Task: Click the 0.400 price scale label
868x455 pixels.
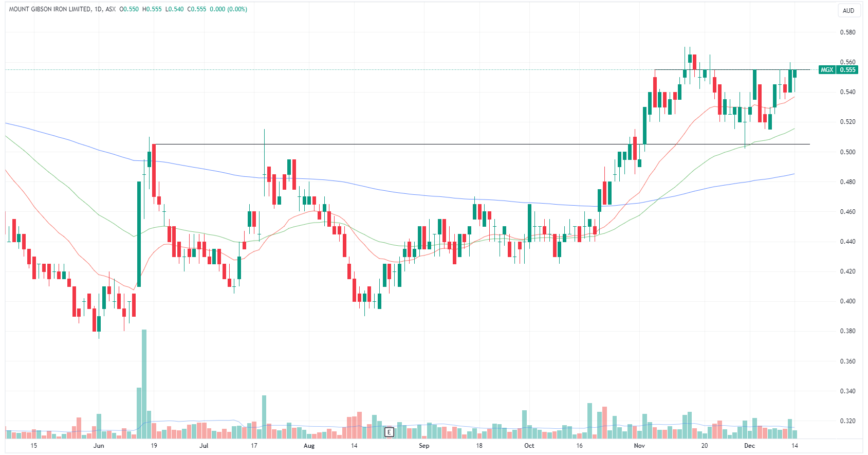Action: point(847,301)
